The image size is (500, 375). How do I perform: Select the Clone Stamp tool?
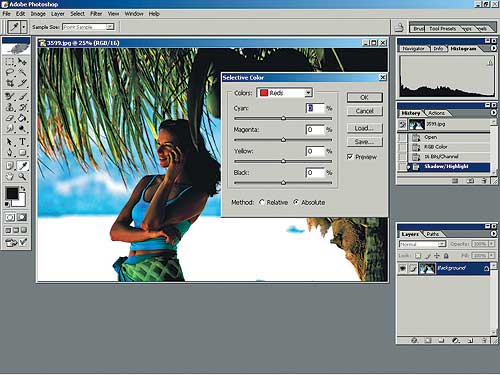(x=10, y=107)
